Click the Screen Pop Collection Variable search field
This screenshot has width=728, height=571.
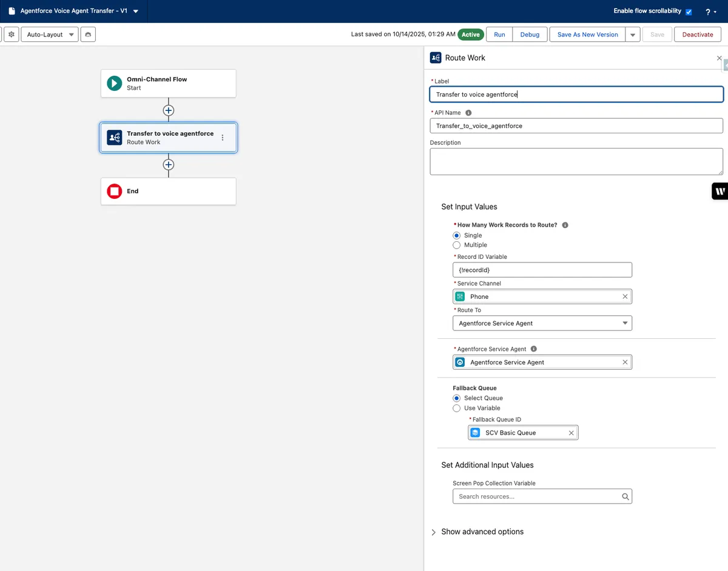tap(538, 496)
